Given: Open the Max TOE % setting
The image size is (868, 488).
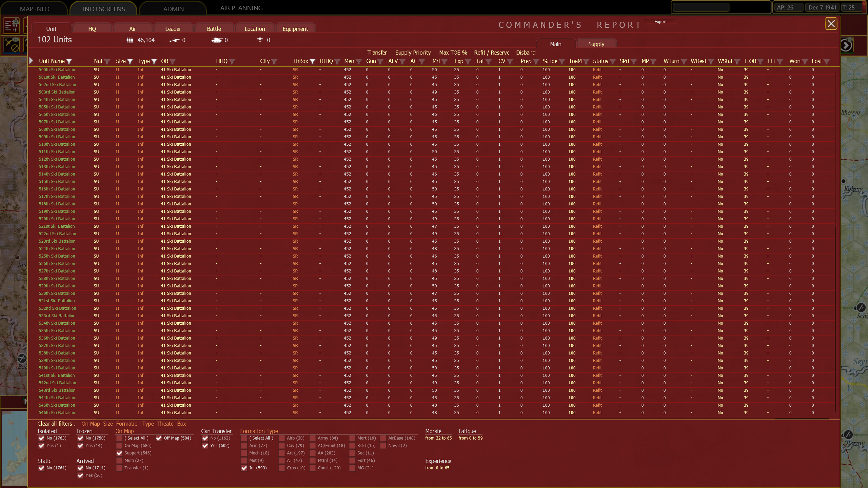Looking at the screenshot, I should point(453,53).
